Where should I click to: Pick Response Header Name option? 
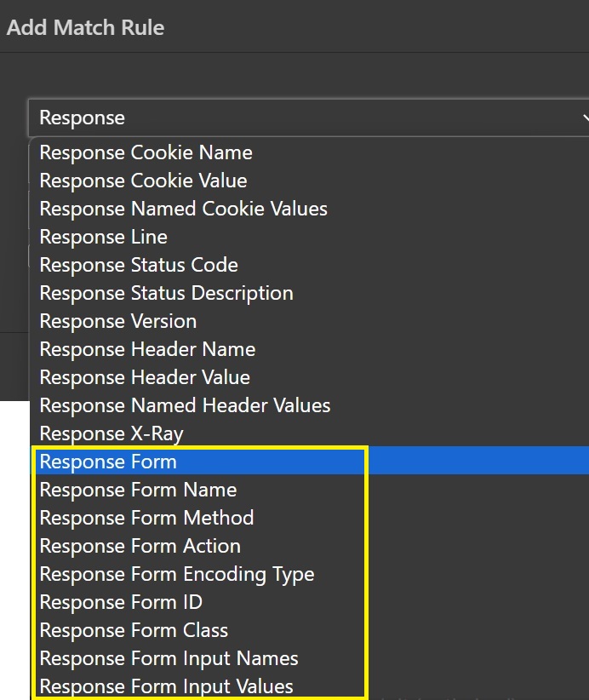tap(147, 350)
